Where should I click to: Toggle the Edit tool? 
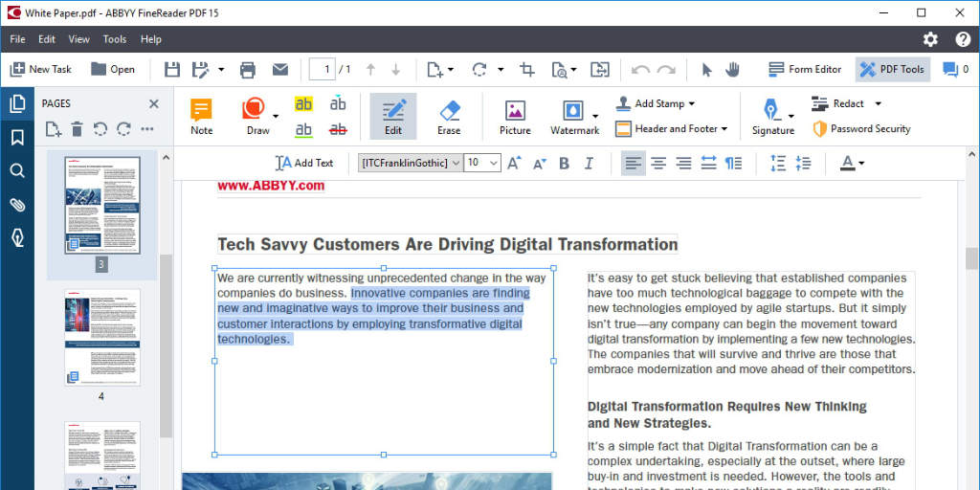(x=393, y=116)
